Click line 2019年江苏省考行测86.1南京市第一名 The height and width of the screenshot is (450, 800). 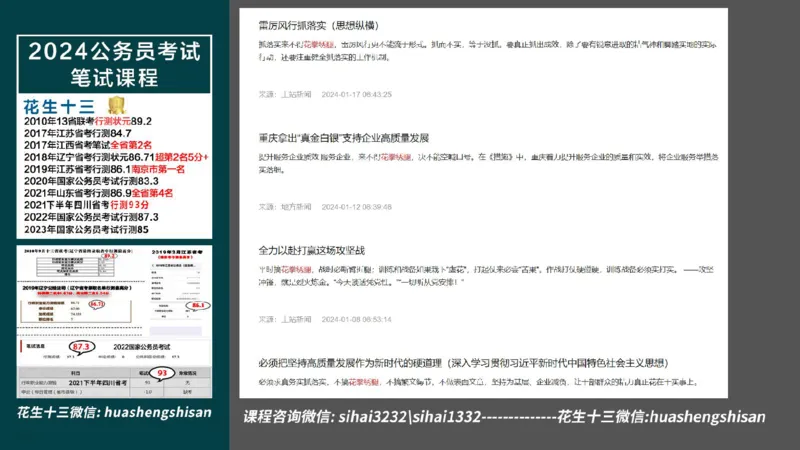(x=104, y=169)
